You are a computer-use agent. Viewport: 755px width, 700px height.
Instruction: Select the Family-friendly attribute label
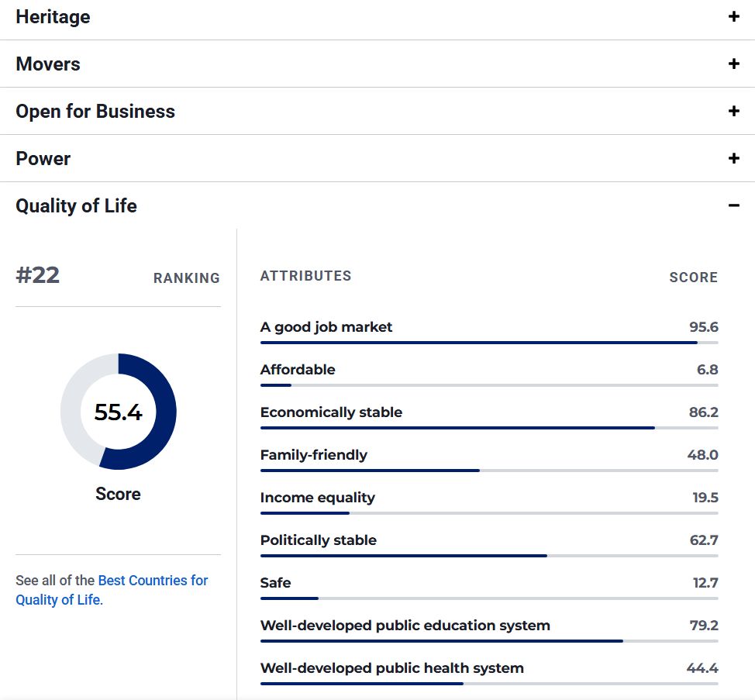(x=313, y=455)
